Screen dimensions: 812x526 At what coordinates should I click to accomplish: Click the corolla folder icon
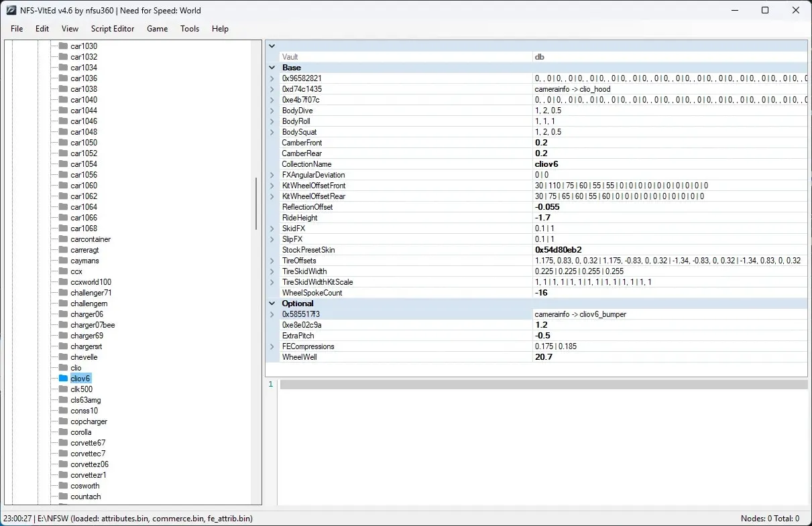(x=64, y=432)
